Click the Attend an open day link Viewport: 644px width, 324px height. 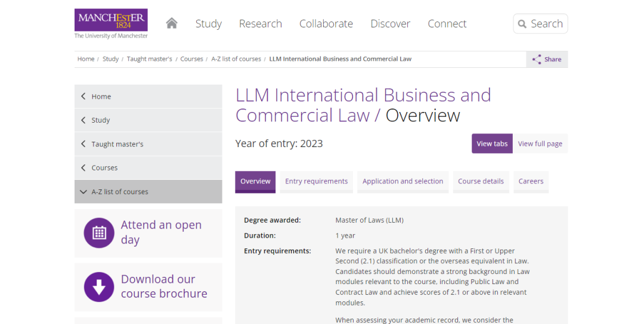[161, 232]
